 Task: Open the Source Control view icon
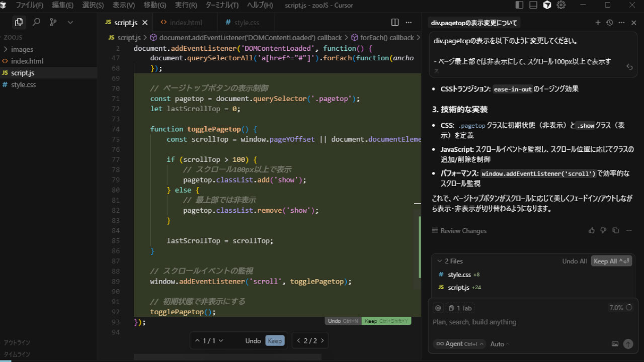53,22
